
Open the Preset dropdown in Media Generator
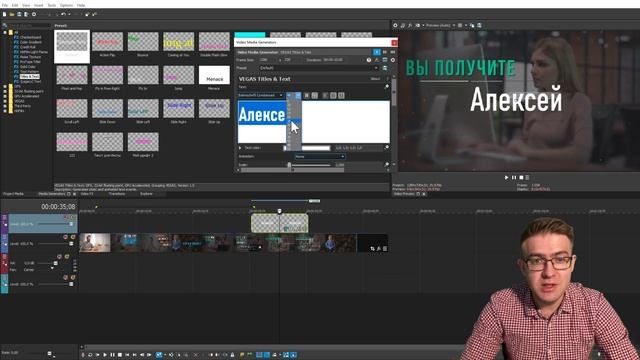pos(319,68)
